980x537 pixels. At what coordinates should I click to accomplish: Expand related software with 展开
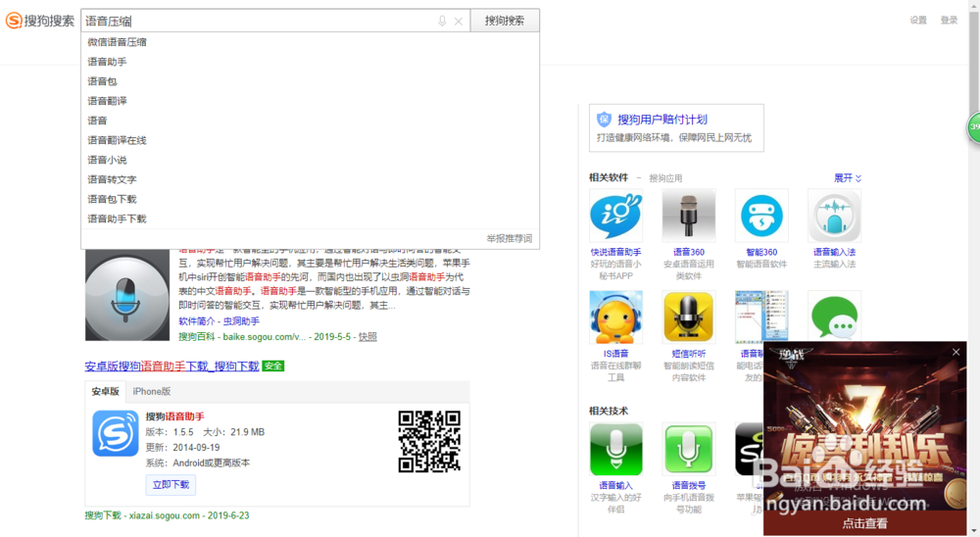(848, 178)
